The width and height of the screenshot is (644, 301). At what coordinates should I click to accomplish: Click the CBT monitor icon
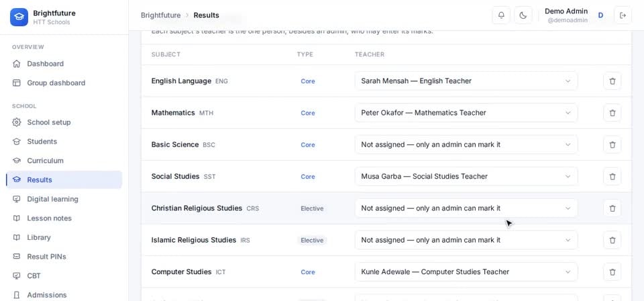16,275
